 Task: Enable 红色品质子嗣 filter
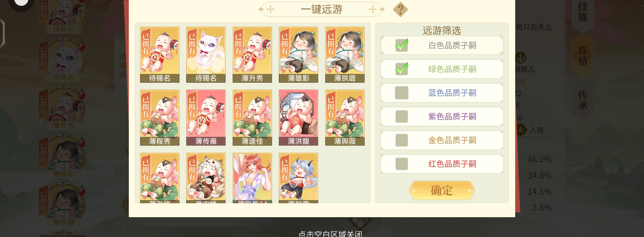[x=402, y=164]
